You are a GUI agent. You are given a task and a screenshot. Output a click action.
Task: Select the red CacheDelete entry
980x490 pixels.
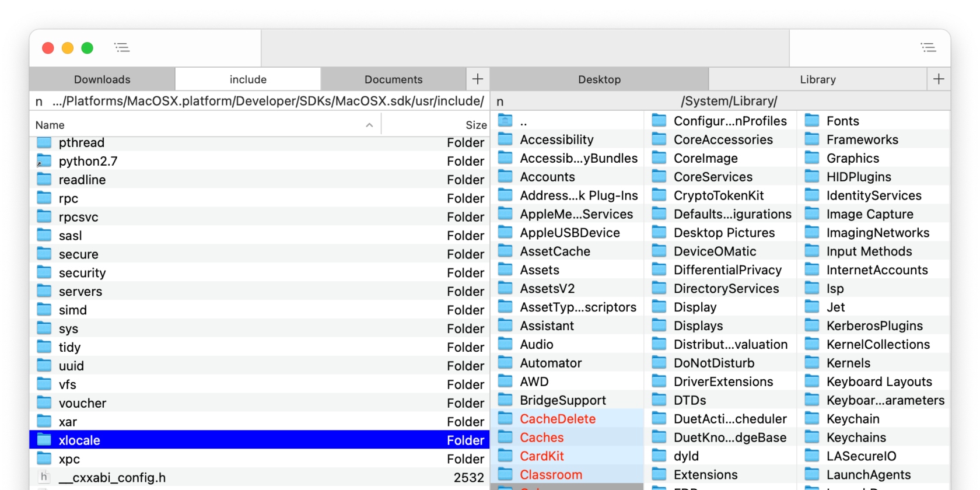pyautogui.click(x=567, y=419)
